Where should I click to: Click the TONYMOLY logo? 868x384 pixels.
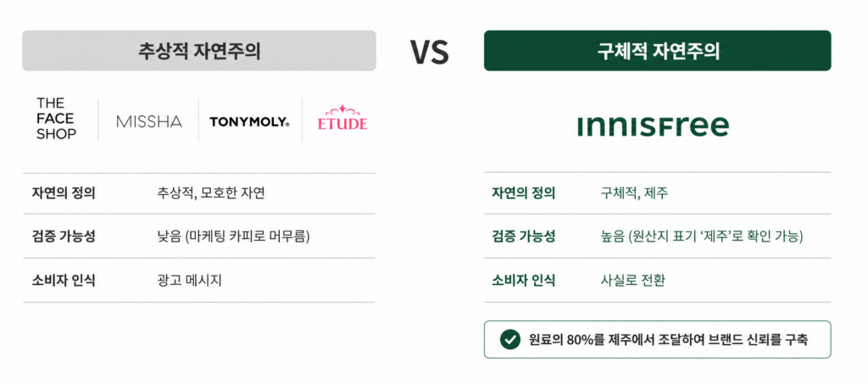click(249, 122)
